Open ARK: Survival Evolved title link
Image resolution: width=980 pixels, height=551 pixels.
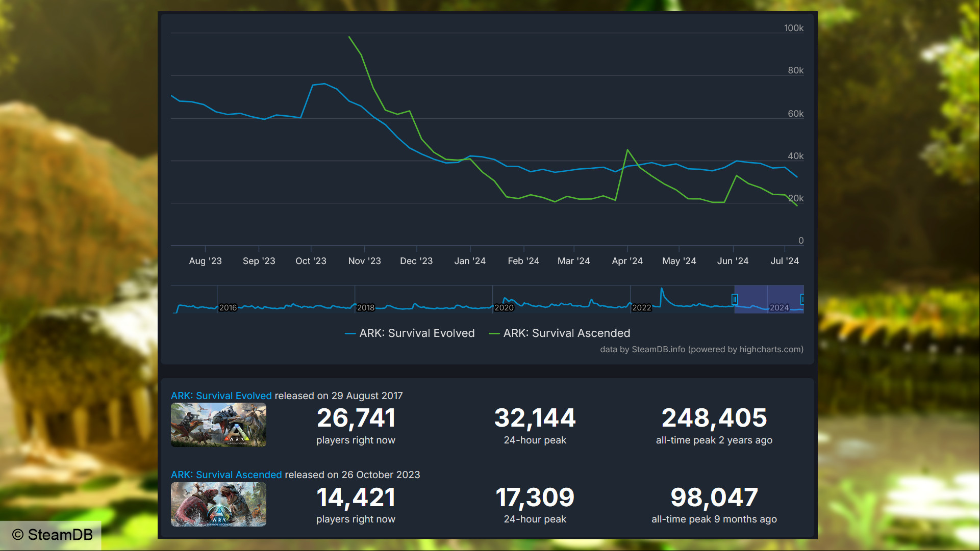(221, 396)
